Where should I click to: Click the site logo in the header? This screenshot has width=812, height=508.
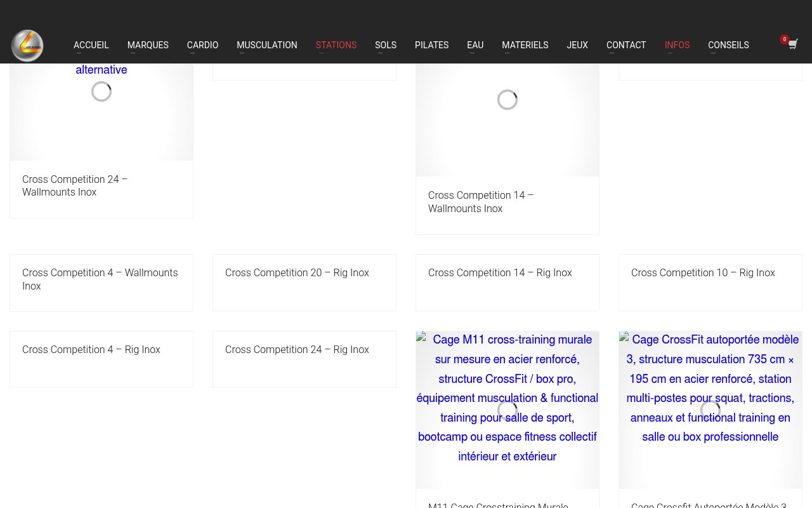click(x=27, y=45)
